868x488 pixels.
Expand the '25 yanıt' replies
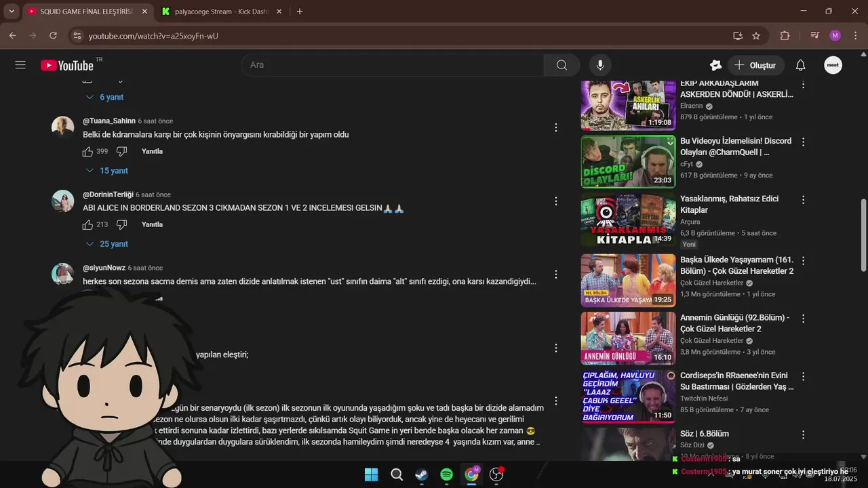click(x=106, y=244)
